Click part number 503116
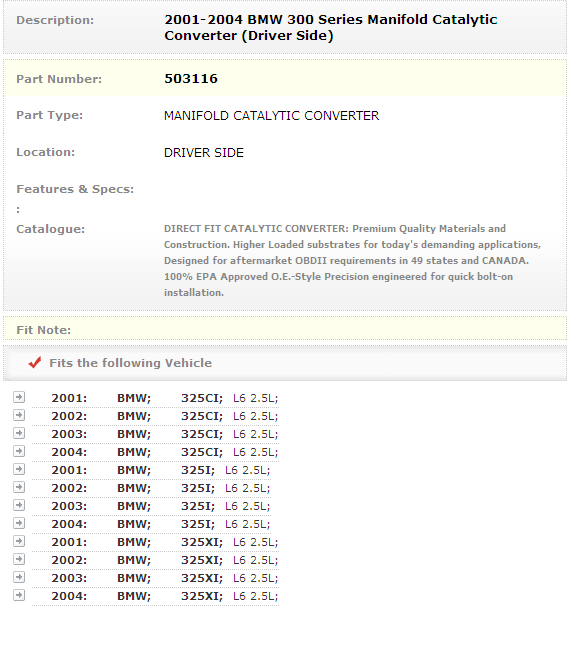The image size is (570, 664). (191, 78)
